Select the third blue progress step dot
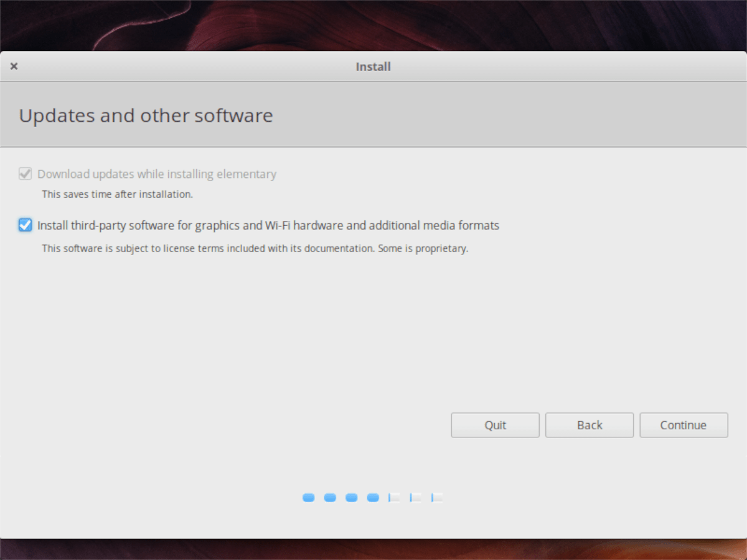This screenshot has height=560, width=747. tap(352, 498)
